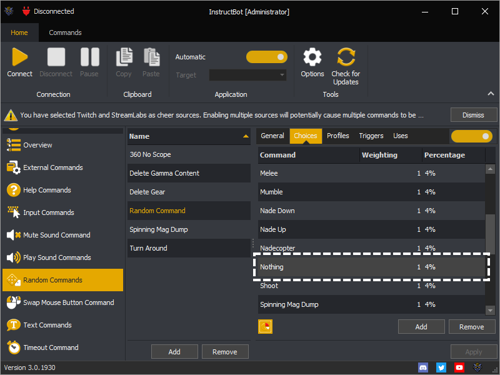Screen dimensions: 500x375
Task: Switch to the Commands ribbon tab
Action: click(65, 32)
